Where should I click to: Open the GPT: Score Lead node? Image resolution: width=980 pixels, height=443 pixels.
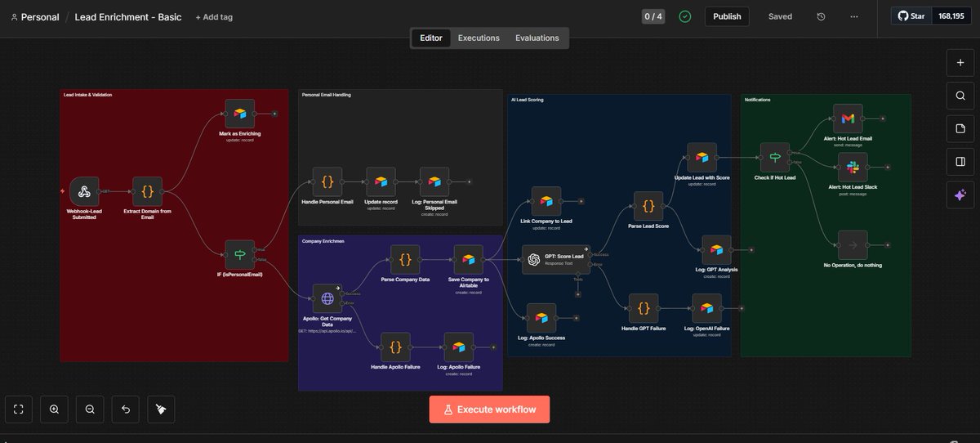pos(555,259)
